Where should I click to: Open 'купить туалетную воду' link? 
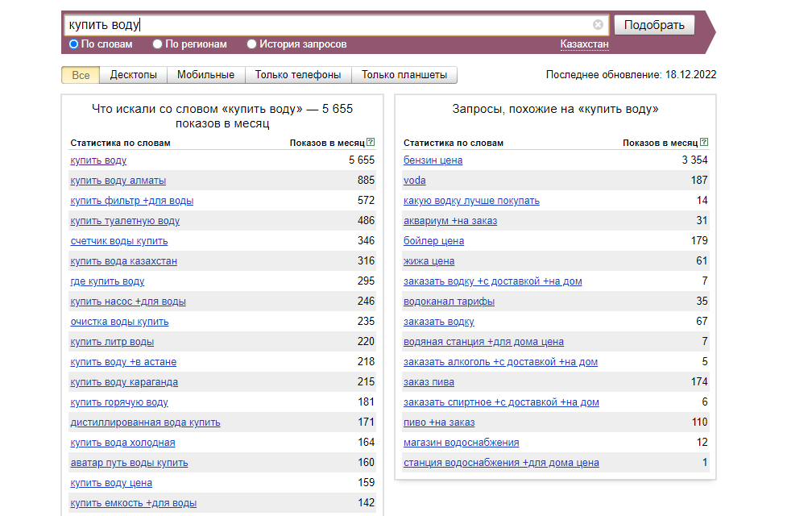125,221
